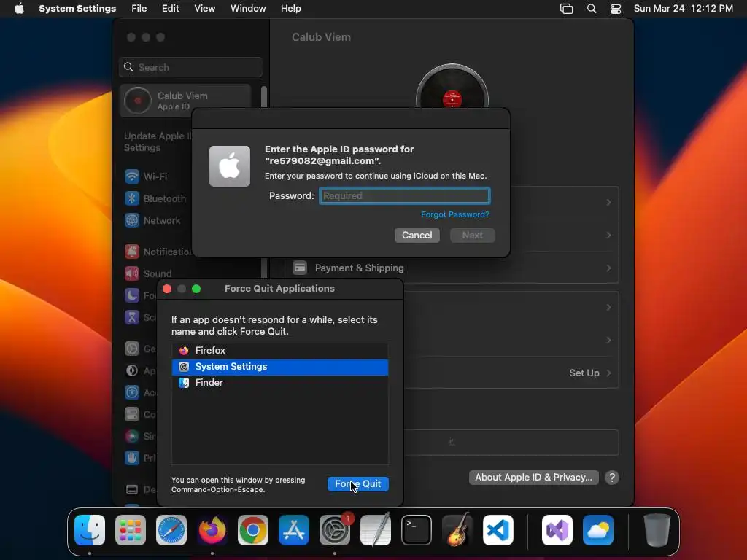Open App Store from the Dock
Image resolution: width=747 pixels, height=560 pixels.
(x=294, y=530)
